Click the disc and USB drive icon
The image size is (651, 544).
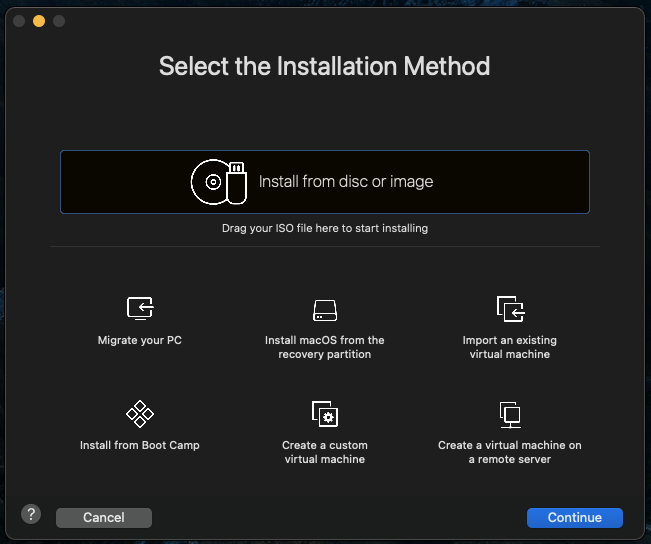pos(219,182)
